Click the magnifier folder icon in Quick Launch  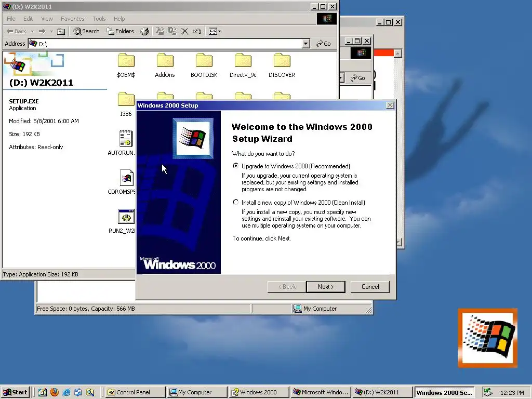pyautogui.click(x=90, y=392)
